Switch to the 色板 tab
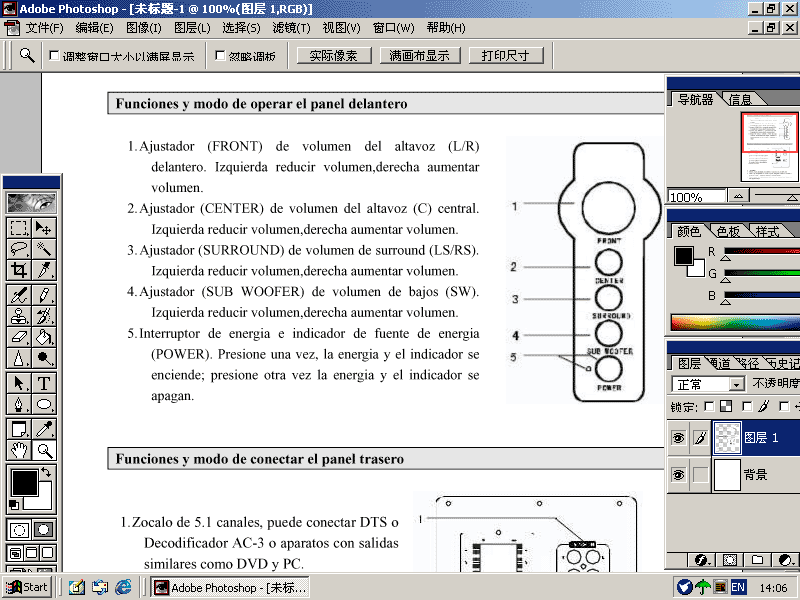This screenshot has height=600, width=800. pyautogui.click(x=728, y=232)
